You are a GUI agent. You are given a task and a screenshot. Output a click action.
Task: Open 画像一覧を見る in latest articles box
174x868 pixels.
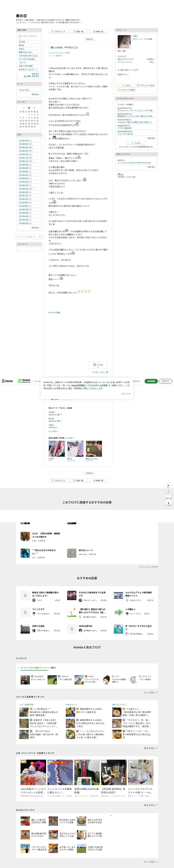pos(33,76)
